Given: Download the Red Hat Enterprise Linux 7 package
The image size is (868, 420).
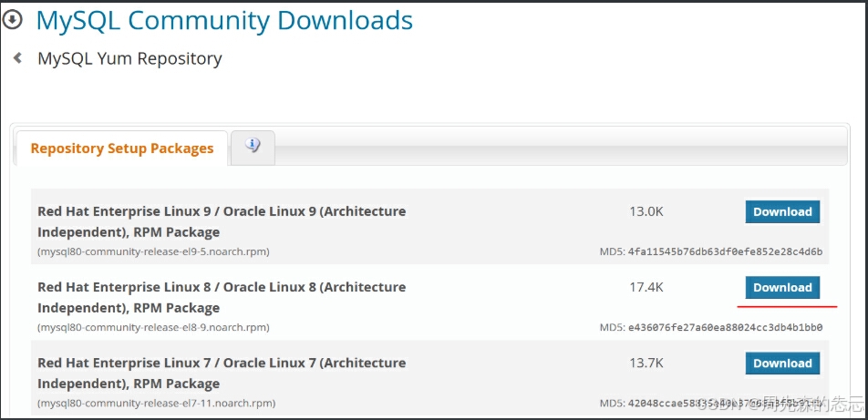Looking at the screenshot, I should (782, 364).
